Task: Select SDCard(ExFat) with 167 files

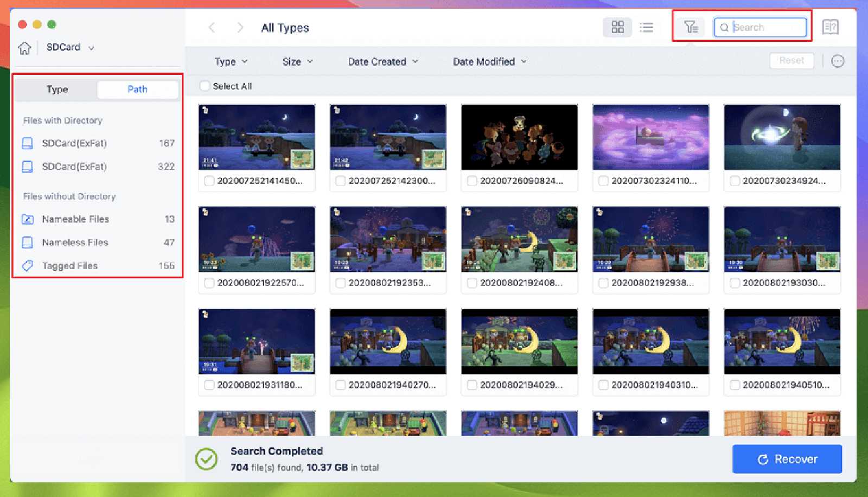Action: click(98, 143)
